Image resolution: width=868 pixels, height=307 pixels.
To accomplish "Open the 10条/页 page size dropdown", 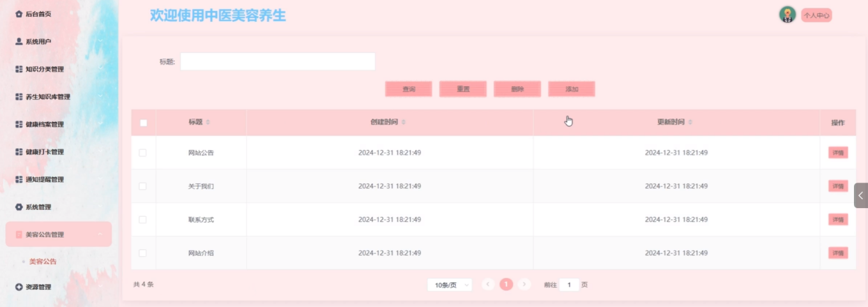I will point(450,285).
